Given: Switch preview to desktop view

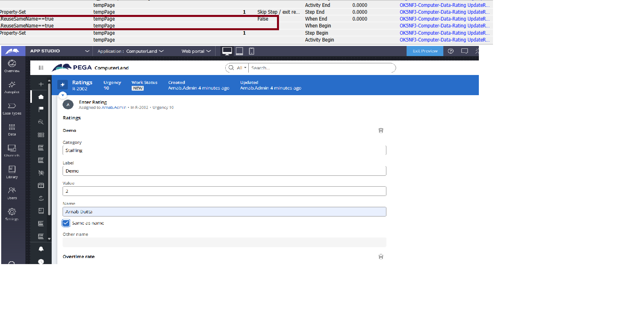Looking at the screenshot, I should point(227,51).
